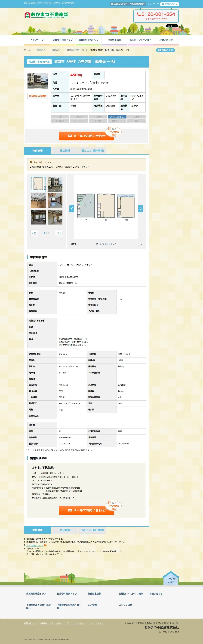
Task: Click the 情報の見方 info button
Action: point(165,50)
